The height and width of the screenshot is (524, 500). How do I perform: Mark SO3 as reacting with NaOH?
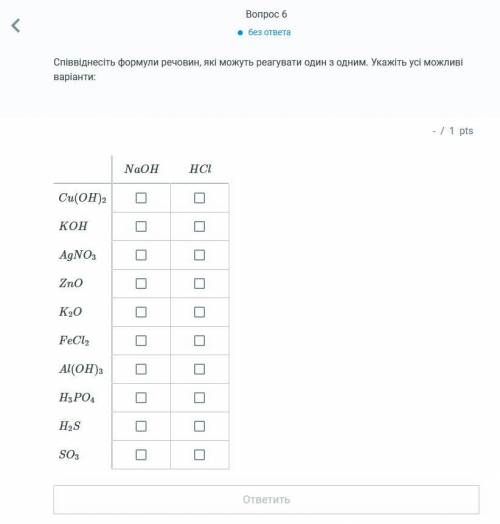(141, 455)
